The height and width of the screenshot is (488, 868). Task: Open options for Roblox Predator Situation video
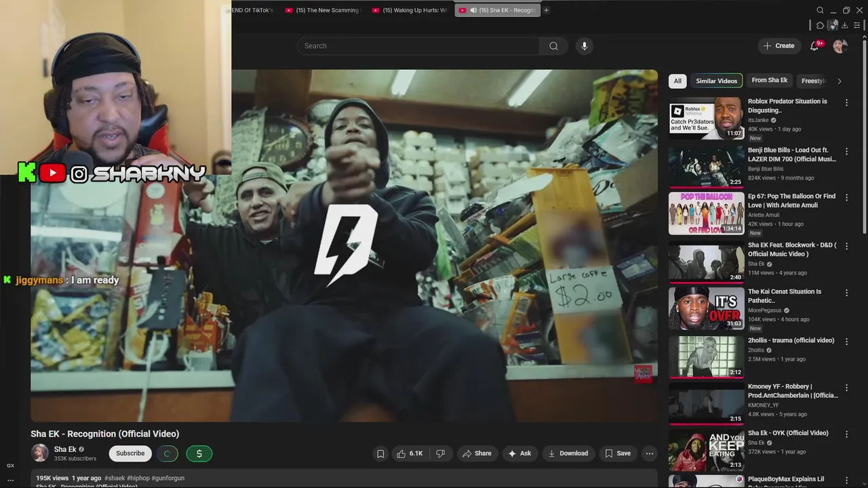[x=846, y=102]
